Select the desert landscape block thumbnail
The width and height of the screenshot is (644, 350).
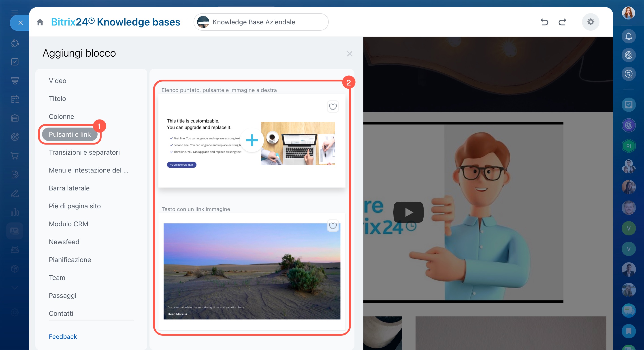[x=252, y=271]
